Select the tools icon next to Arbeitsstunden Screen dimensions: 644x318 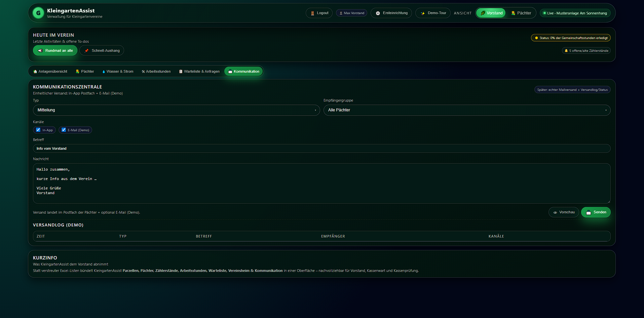pos(143,71)
